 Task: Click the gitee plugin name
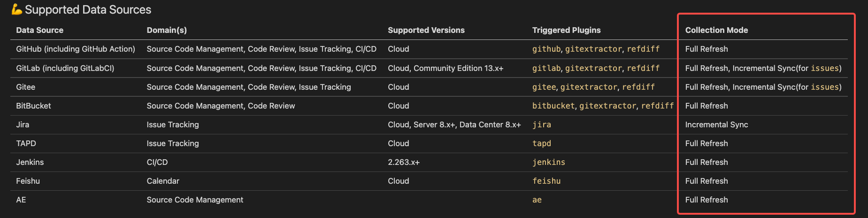(x=544, y=87)
